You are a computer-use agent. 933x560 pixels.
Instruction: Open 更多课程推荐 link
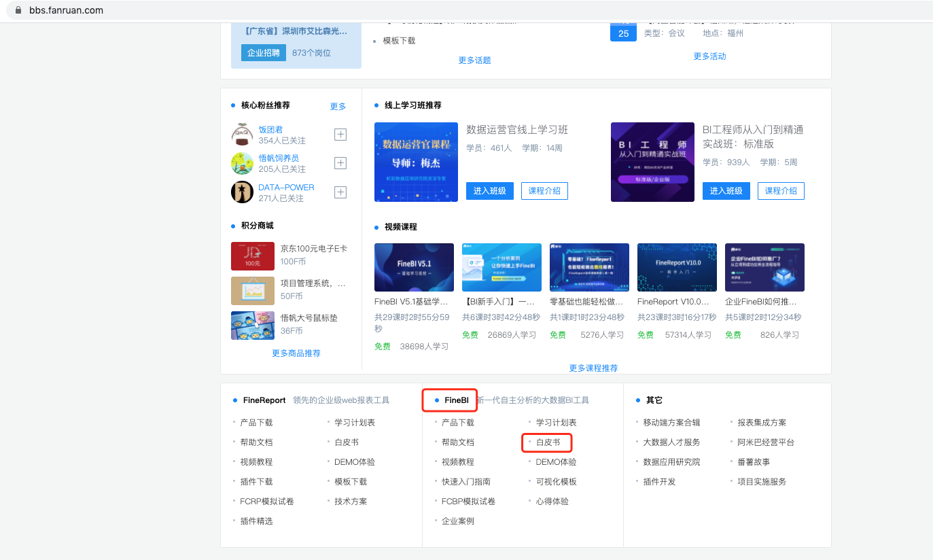(594, 368)
